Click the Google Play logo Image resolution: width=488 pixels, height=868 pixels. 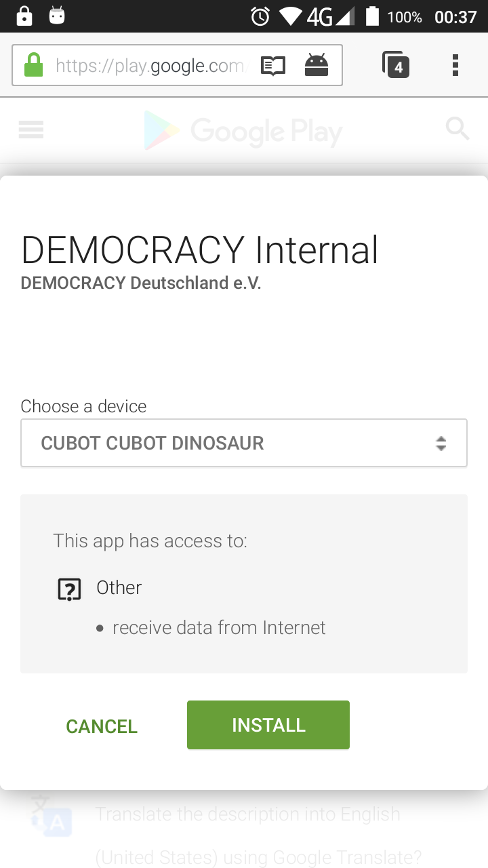243,130
